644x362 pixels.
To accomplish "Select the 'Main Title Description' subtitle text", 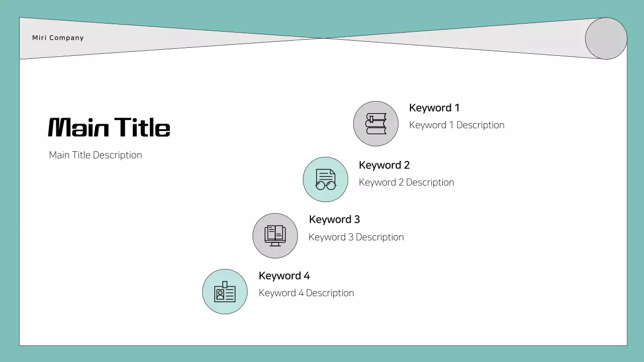I will tap(95, 155).
